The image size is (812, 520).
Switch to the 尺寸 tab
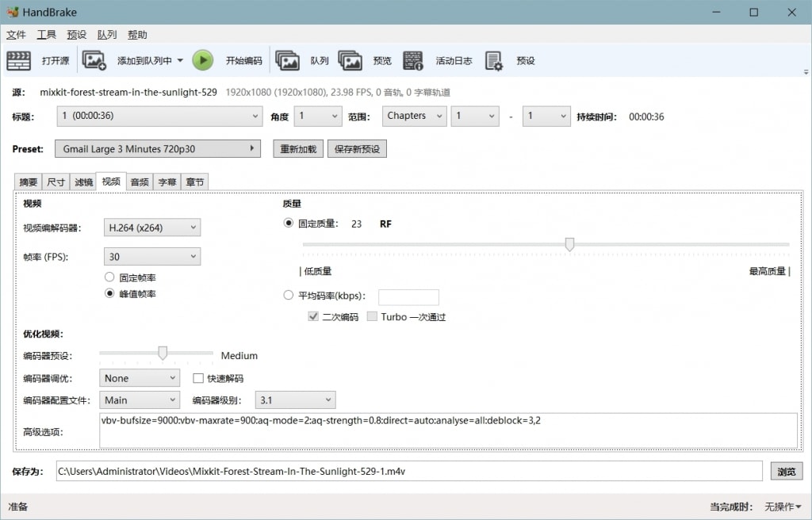point(56,182)
